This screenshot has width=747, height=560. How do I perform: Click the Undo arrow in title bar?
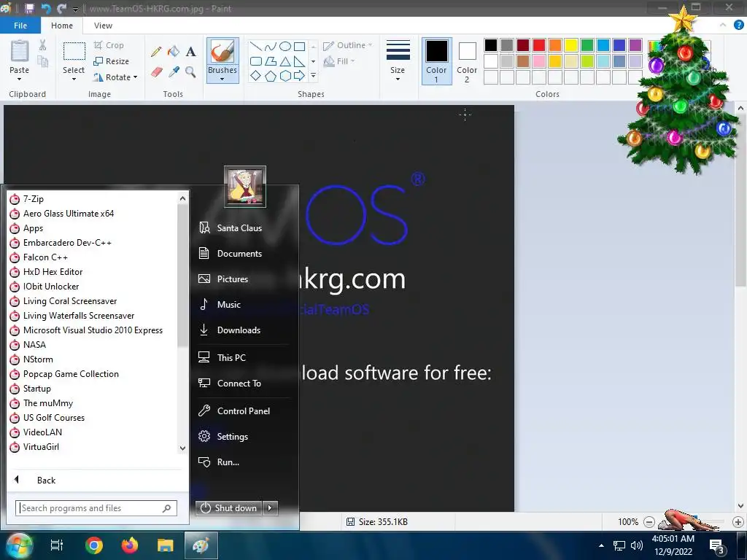tap(46, 9)
